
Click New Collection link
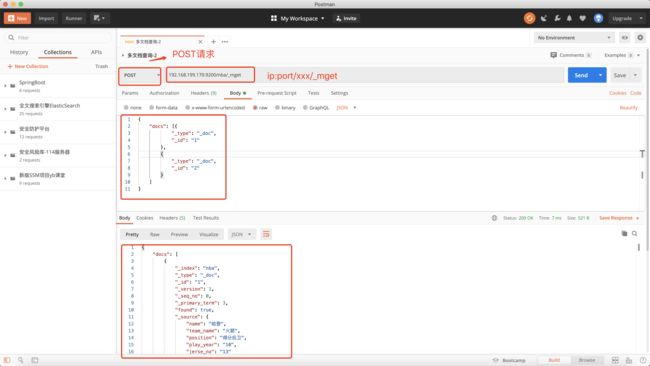[x=28, y=66]
